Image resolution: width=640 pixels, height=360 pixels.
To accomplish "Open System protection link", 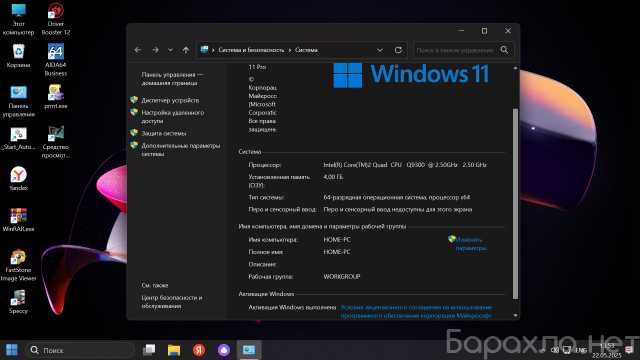I will click(x=164, y=133).
